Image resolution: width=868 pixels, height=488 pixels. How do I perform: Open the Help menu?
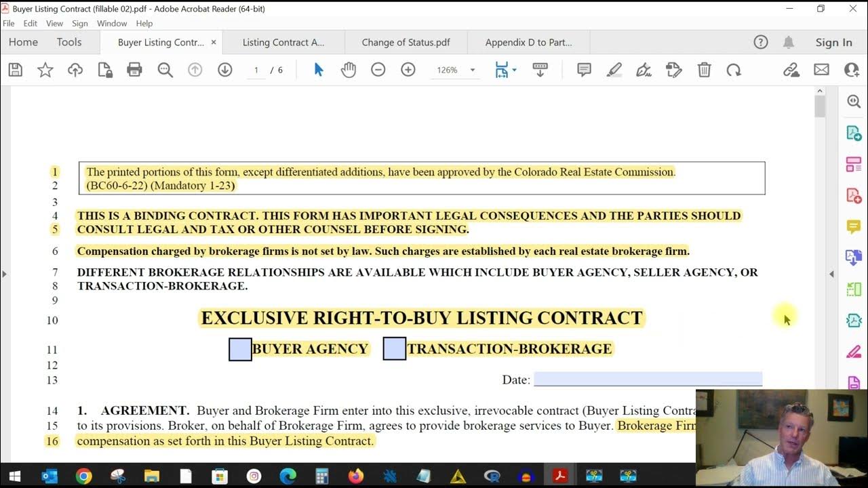coord(144,23)
